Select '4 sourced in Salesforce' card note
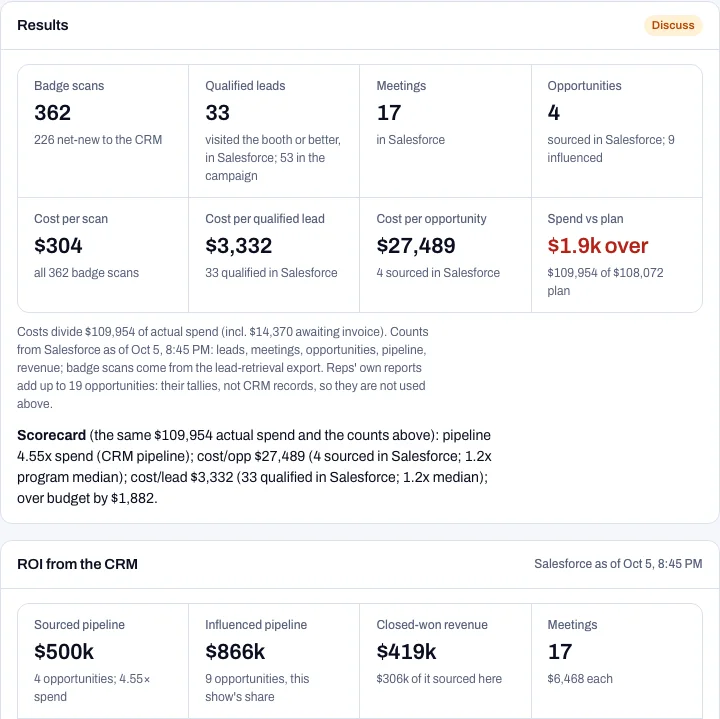The width and height of the screenshot is (720, 719). [438, 273]
